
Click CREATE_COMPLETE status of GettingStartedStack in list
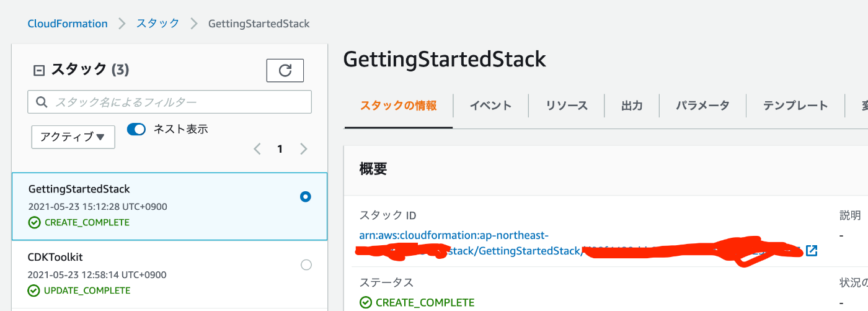(79, 223)
